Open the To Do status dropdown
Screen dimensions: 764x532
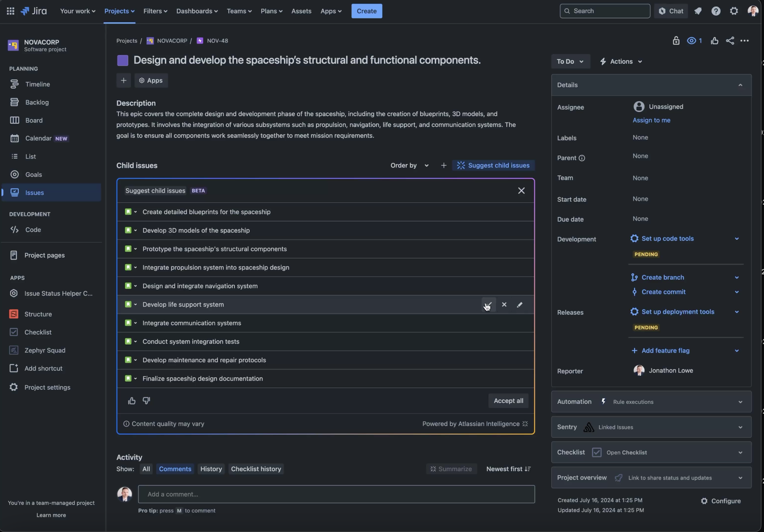(x=570, y=62)
